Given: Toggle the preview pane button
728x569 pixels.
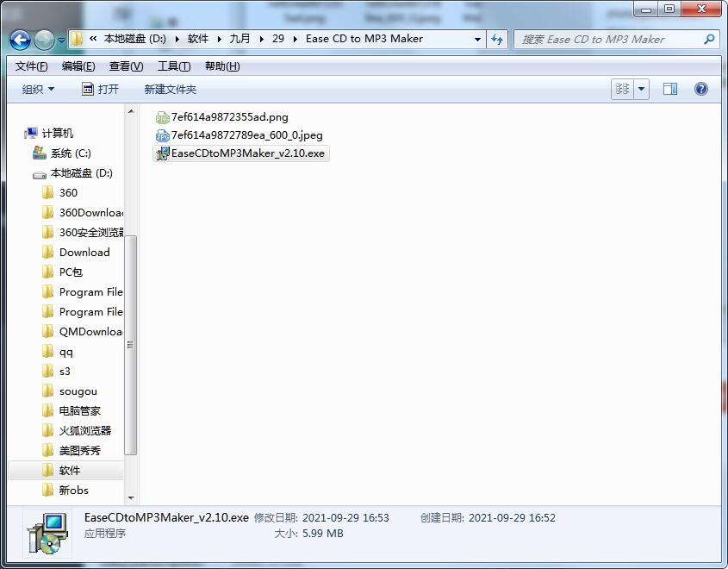Looking at the screenshot, I should point(670,89).
